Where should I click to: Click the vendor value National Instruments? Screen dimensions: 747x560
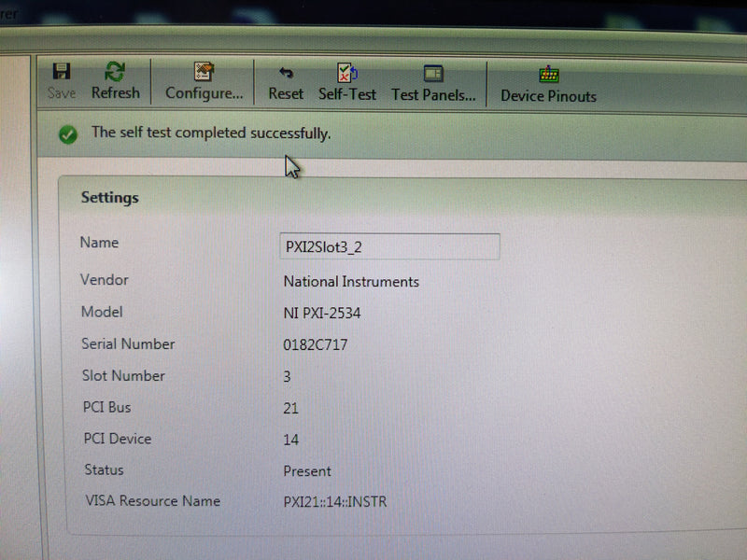351,282
